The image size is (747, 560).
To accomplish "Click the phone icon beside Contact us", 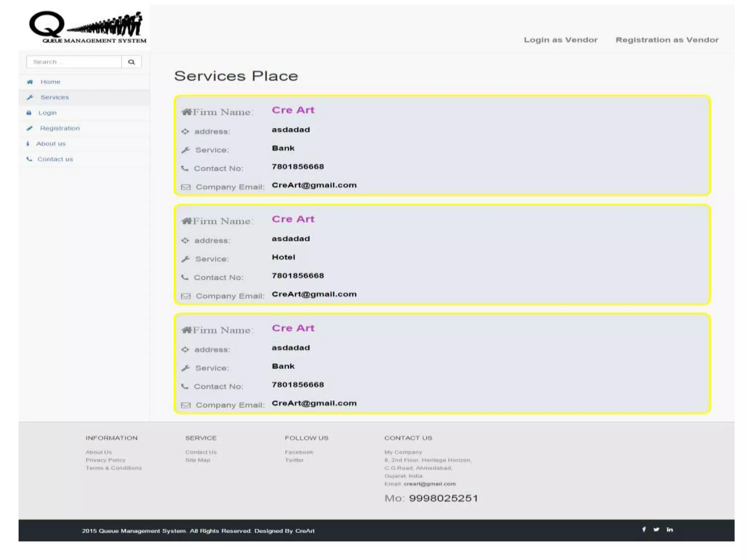I will [29, 159].
